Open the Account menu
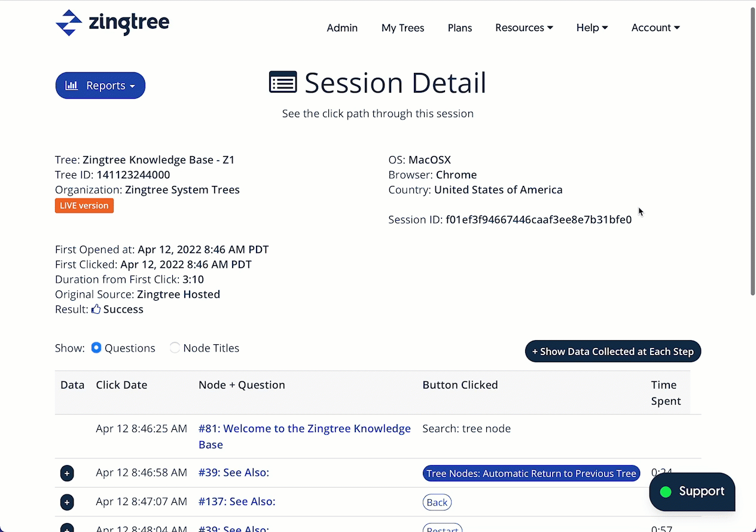The image size is (756, 532). (x=656, y=27)
